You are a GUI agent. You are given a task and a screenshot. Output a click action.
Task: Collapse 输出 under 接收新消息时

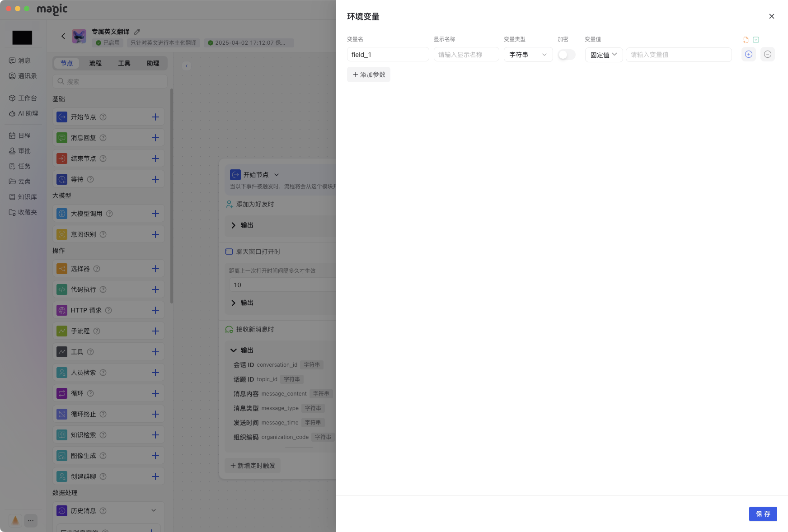click(234, 350)
